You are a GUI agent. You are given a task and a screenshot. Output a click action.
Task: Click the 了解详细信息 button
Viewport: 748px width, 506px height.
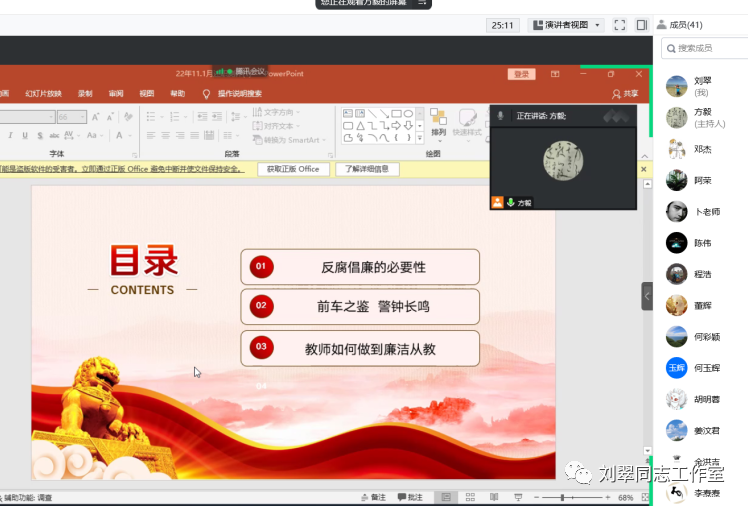pos(367,169)
